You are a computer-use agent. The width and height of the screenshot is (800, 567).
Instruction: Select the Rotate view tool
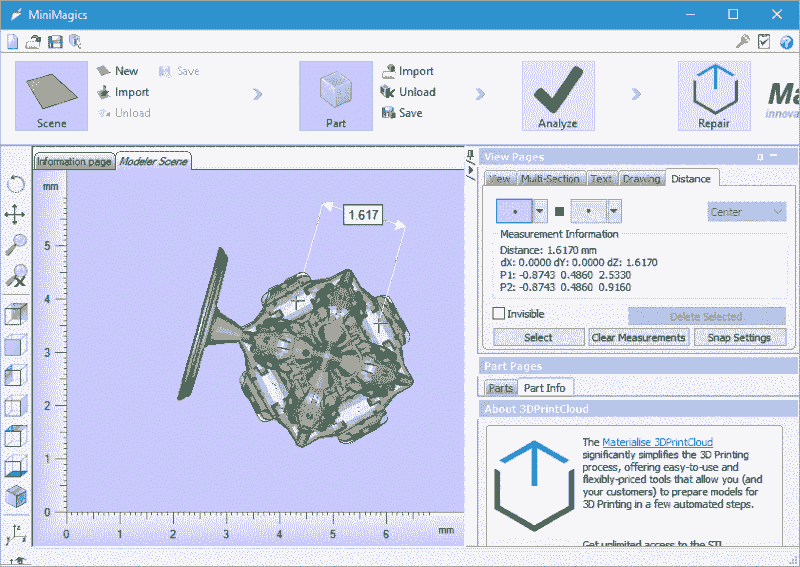click(16, 184)
